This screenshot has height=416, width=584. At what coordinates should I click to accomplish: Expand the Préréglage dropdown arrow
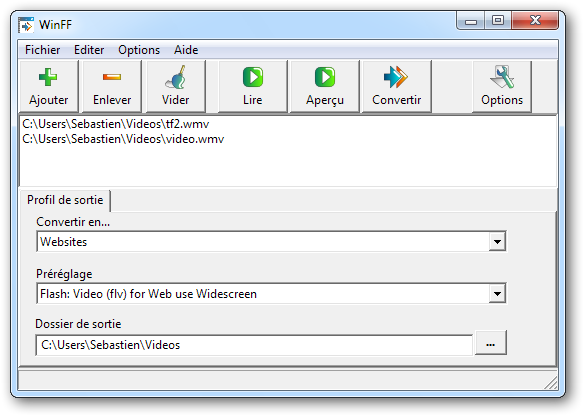497,294
